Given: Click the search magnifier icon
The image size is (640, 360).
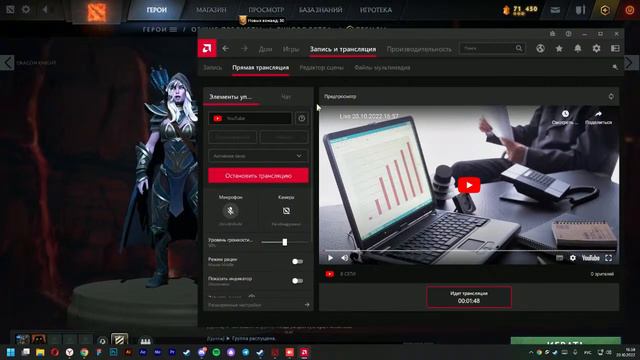Looking at the screenshot, I should tap(518, 48).
